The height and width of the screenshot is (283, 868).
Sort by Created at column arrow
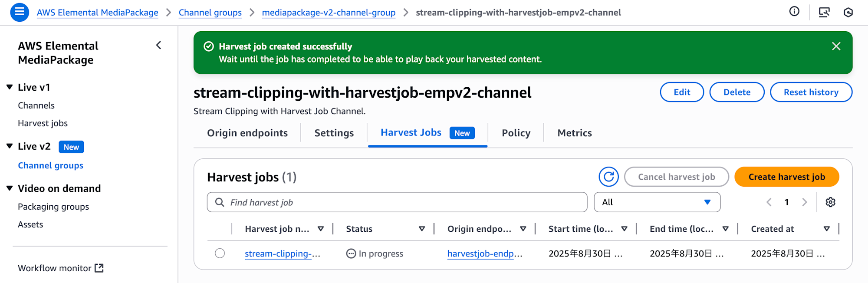coord(826,229)
